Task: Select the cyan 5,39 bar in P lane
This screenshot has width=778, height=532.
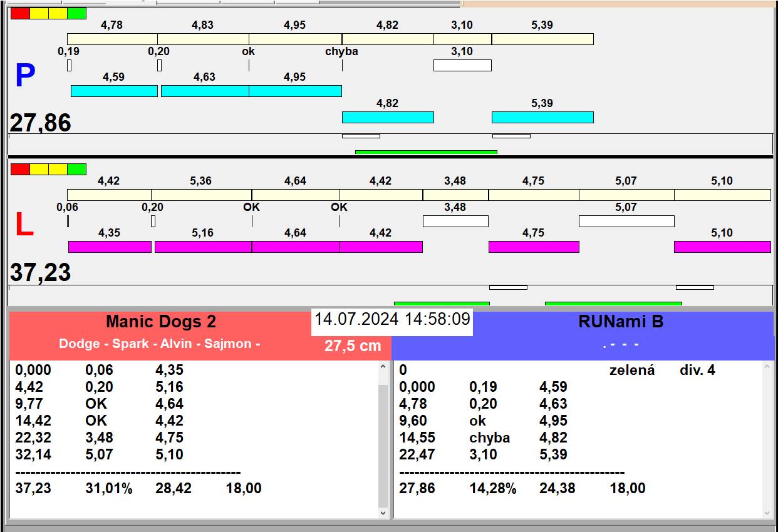Action: point(542,117)
